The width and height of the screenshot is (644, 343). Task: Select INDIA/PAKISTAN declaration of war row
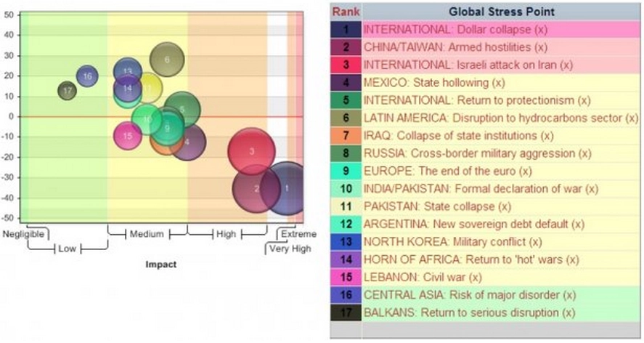[x=501, y=189]
